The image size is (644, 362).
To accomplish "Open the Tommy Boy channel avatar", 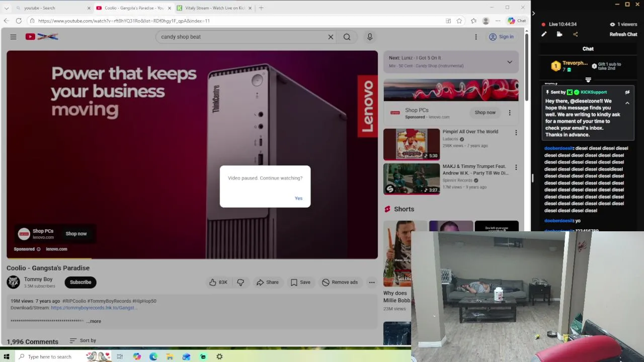I will click(x=14, y=282).
